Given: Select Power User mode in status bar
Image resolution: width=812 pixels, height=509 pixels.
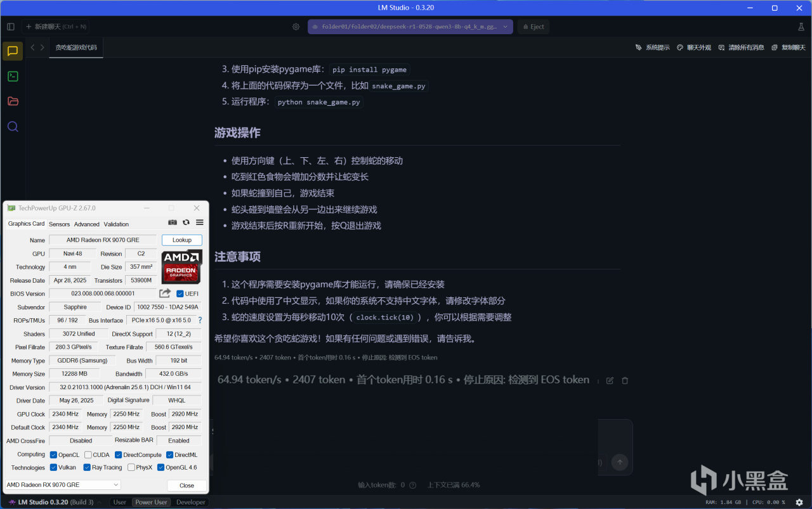Looking at the screenshot, I should click(x=152, y=502).
